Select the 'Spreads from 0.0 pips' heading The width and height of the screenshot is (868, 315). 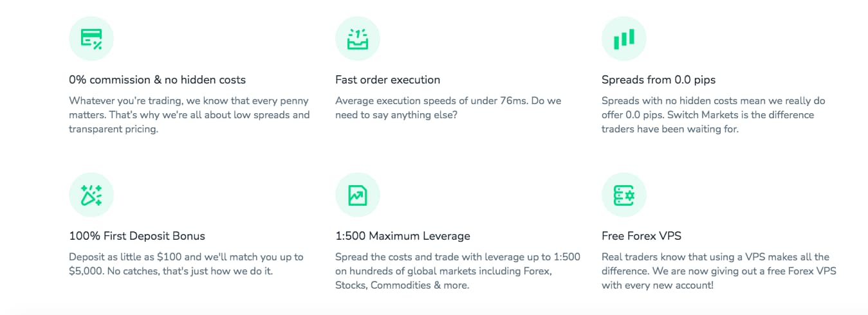[659, 80]
